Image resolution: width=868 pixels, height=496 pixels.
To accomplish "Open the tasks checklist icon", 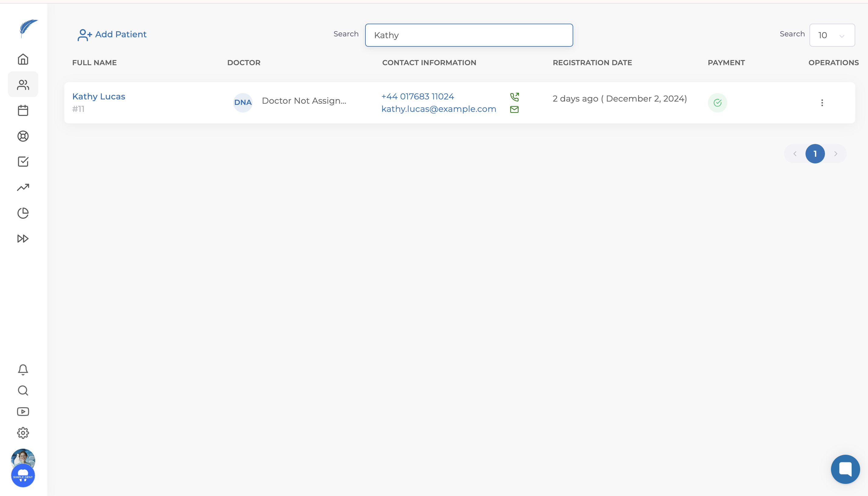I will coord(23,162).
